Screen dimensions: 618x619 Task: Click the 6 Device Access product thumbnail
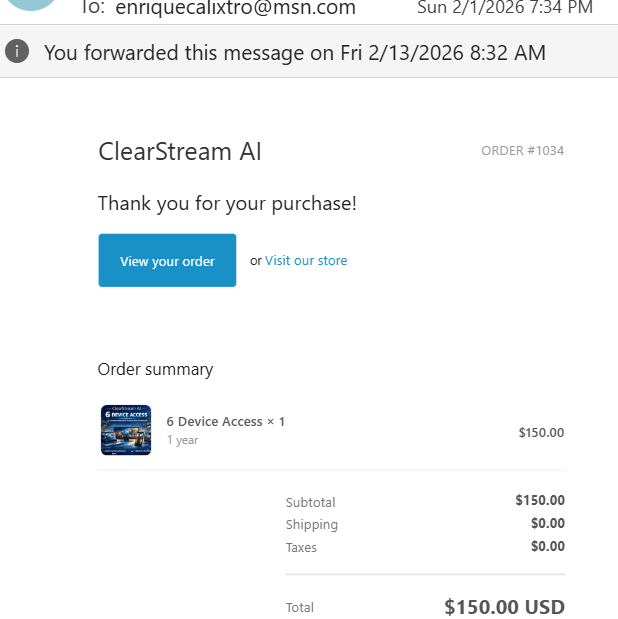tap(126, 430)
